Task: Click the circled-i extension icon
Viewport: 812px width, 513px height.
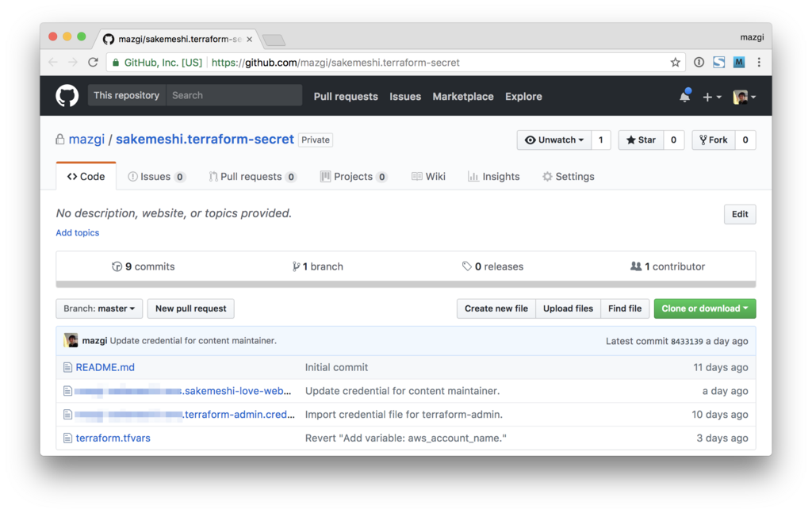Action: (699, 62)
